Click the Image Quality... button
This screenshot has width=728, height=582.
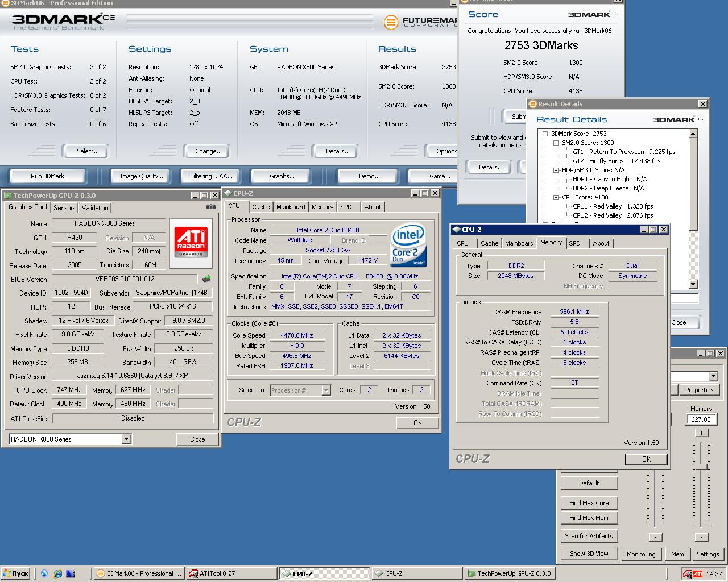pyautogui.click(x=141, y=176)
